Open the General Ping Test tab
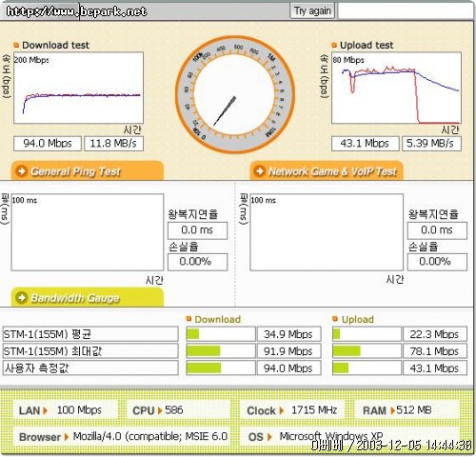476x457 pixels. point(88,171)
